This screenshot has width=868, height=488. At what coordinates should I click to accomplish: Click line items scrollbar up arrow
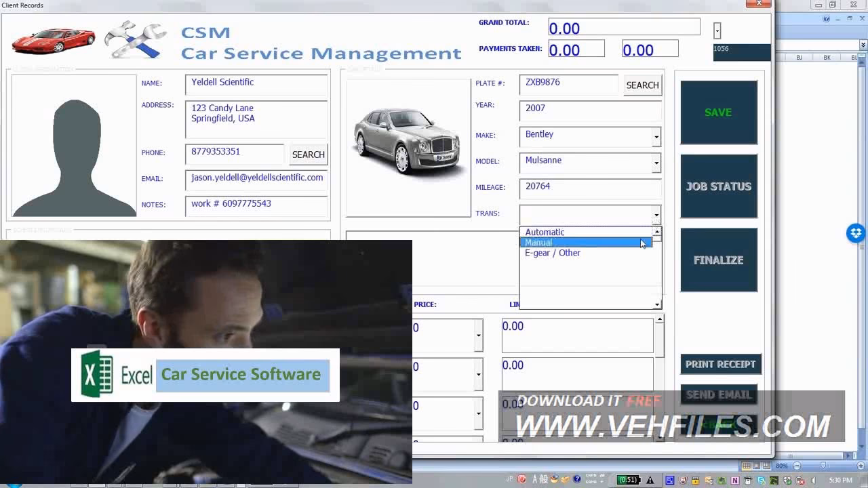(659, 319)
